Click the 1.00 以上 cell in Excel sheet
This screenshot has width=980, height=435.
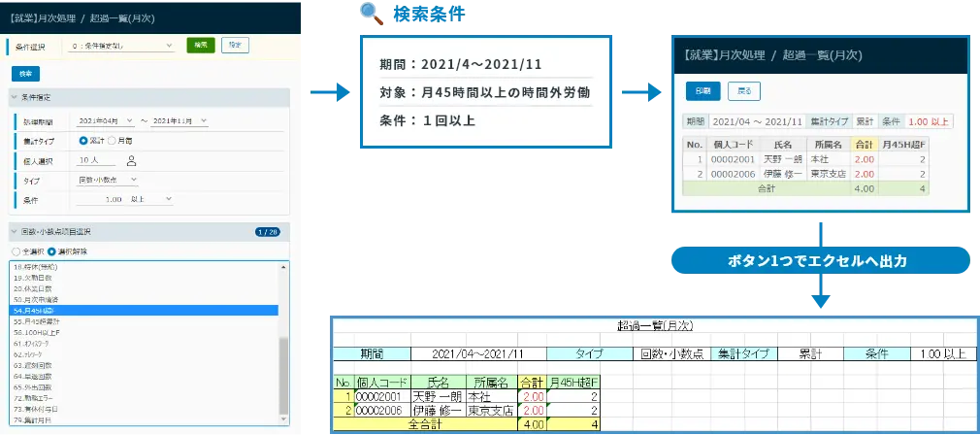click(x=942, y=353)
